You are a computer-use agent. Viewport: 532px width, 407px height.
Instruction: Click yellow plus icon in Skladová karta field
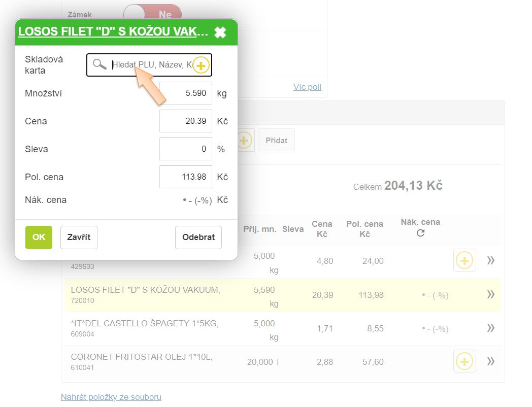click(201, 65)
